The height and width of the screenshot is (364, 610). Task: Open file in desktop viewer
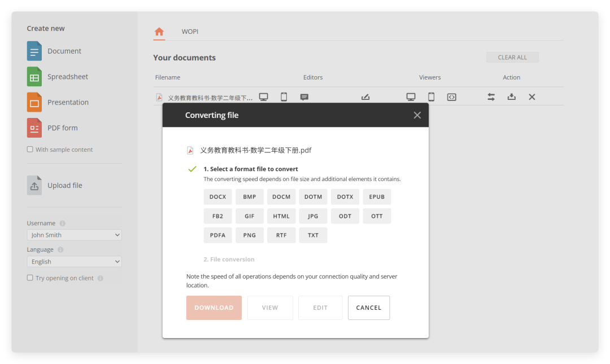point(411,97)
